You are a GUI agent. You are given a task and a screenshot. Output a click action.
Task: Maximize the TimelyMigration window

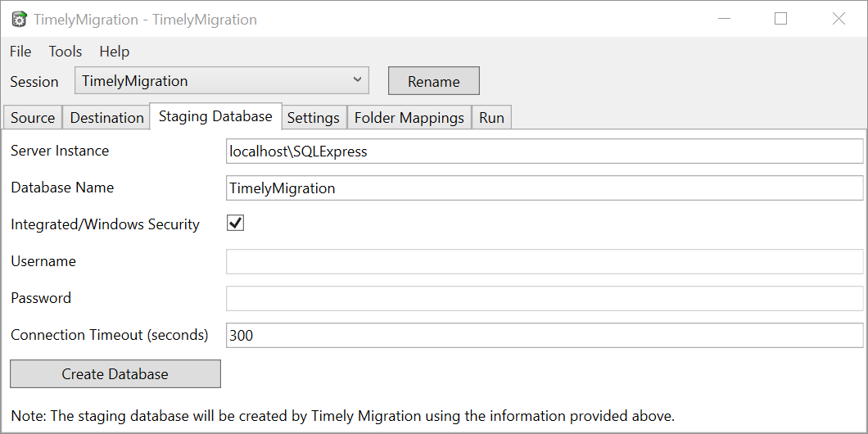(x=780, y=19)
